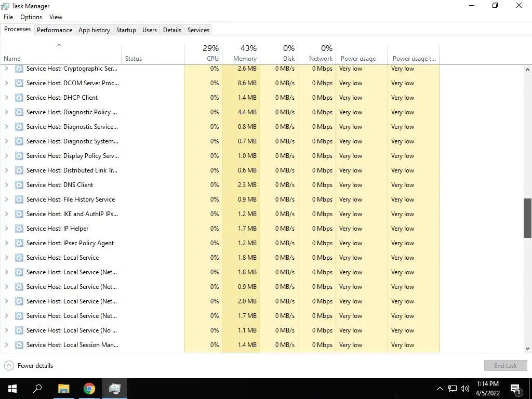Expand Service Host: IPsec Policy Agent row
This screenshot has width=532, height=399.
point(6,243)
